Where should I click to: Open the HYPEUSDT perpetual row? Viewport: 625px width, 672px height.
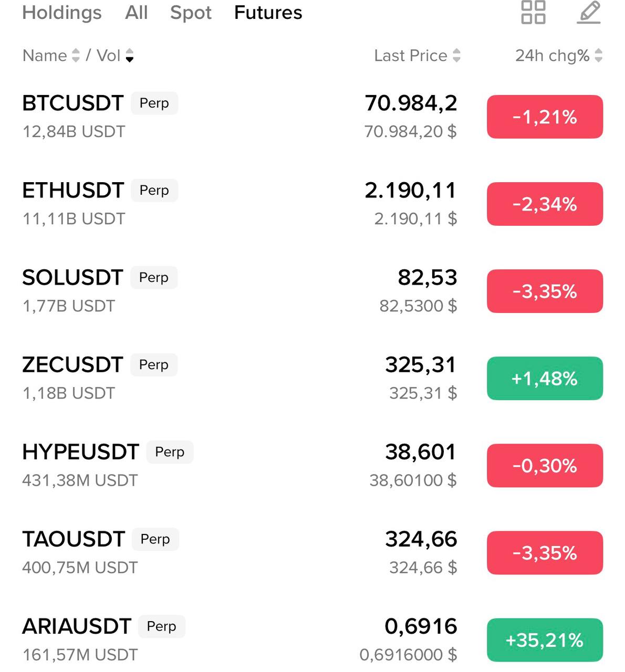80,452
